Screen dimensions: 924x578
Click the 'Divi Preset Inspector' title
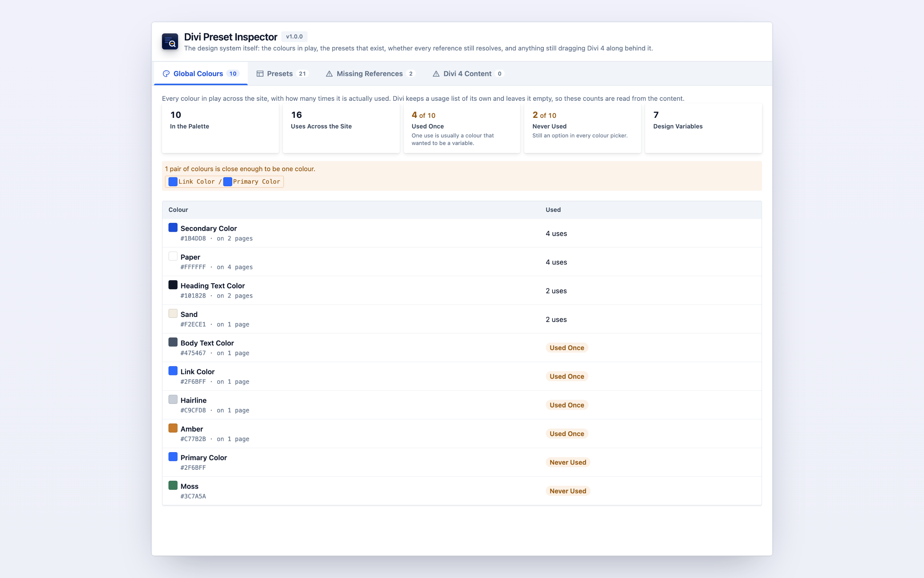[231, 37]
